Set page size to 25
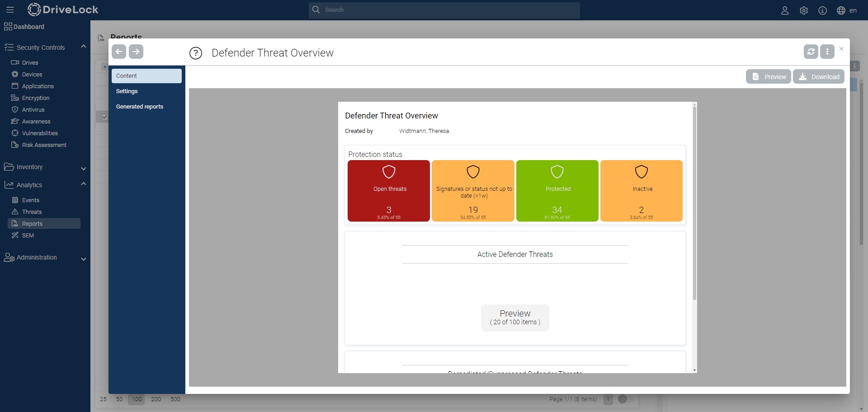The height and width of the screenshot is (412, 868). 104,399
